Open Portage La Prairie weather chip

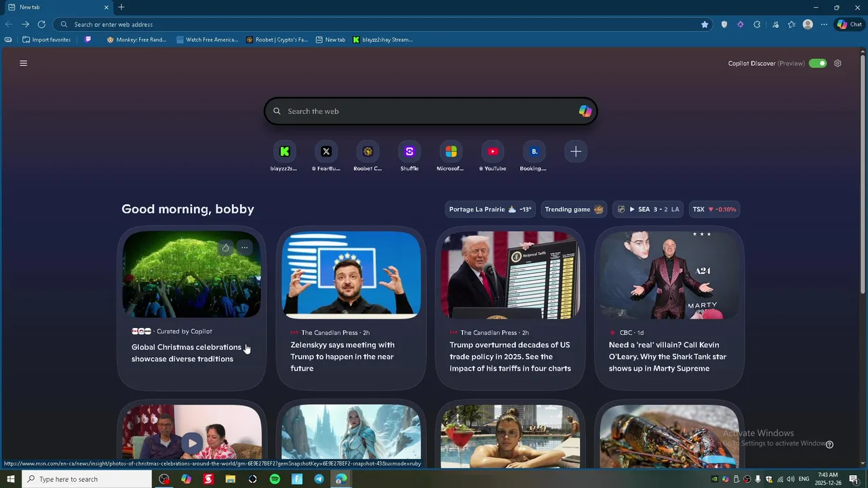pyautogui.click(x=490, y=209)
